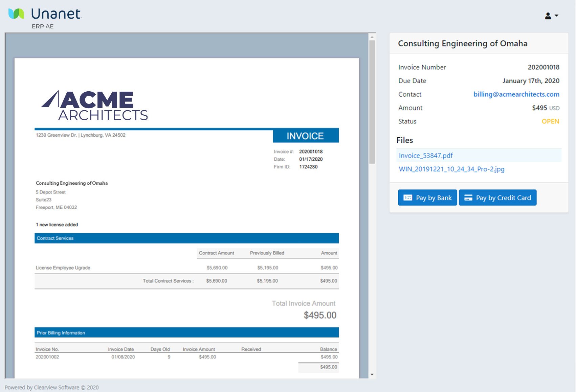Click the ACME Architects logo on invoice

[x=95, y=106]
